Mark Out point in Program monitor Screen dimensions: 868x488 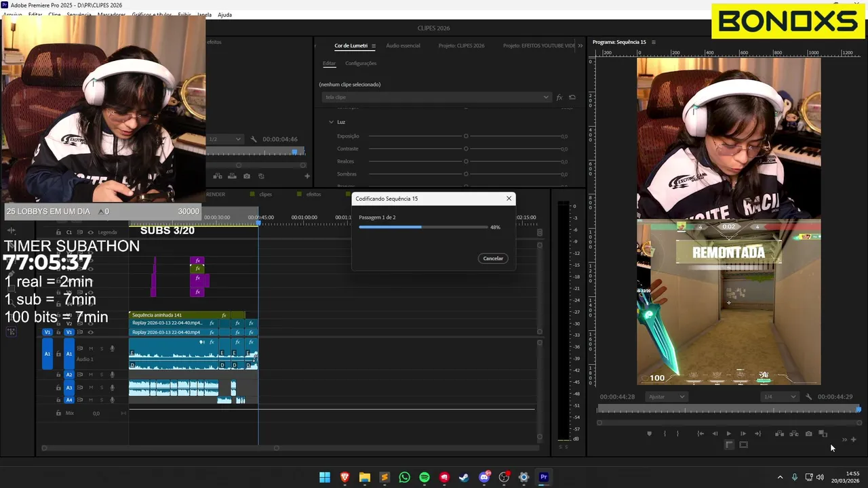677,434
